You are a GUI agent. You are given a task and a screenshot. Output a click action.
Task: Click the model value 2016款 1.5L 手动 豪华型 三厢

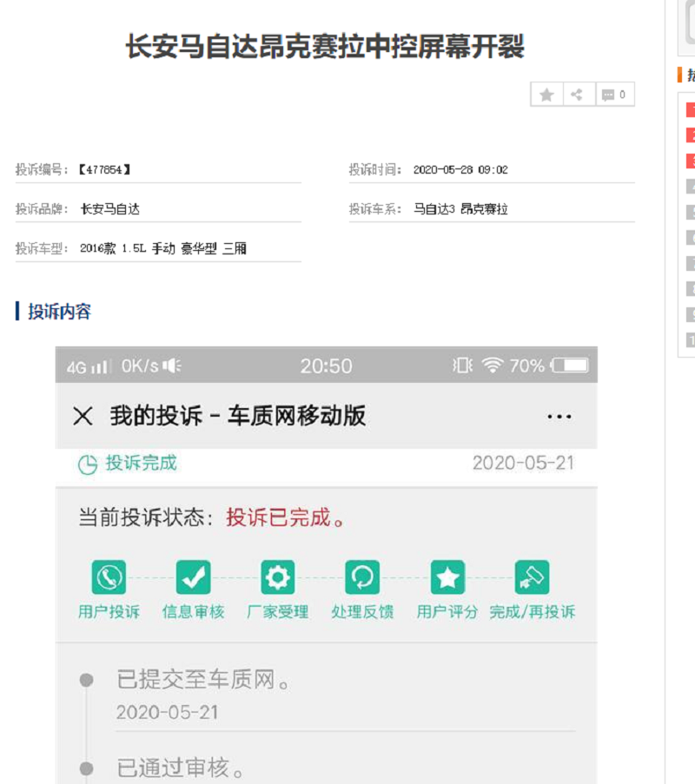pyautogui.click(x=163, y=248)
